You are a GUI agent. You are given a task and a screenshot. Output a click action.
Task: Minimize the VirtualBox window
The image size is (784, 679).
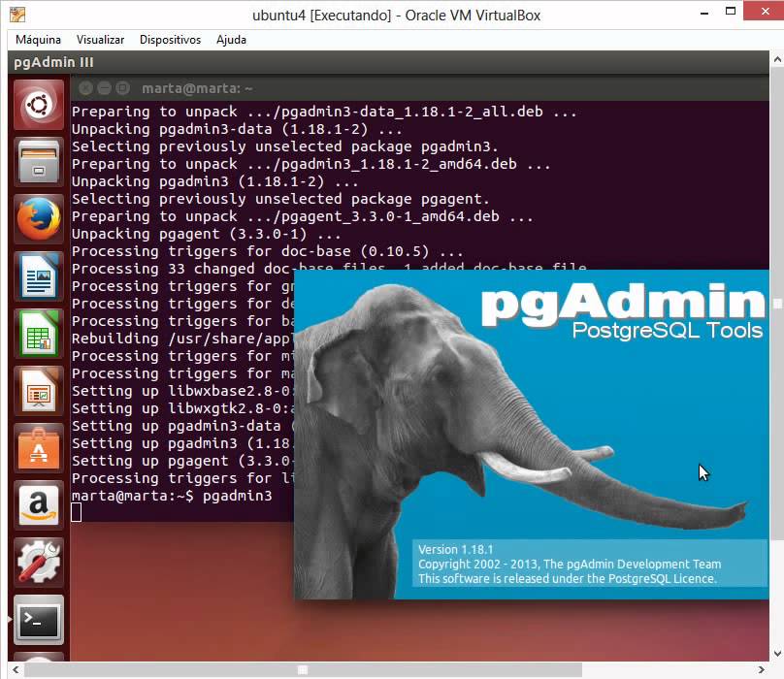(704, 14)
